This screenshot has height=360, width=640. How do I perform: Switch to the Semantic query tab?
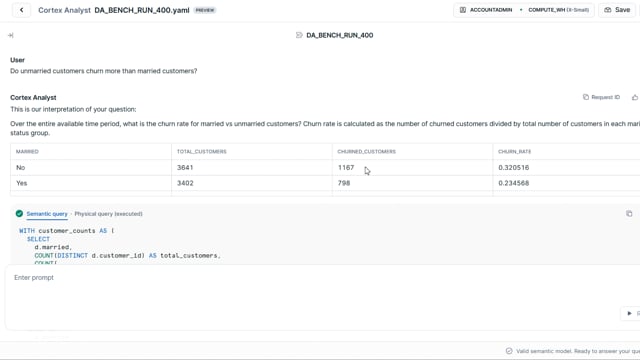point(47,214)
